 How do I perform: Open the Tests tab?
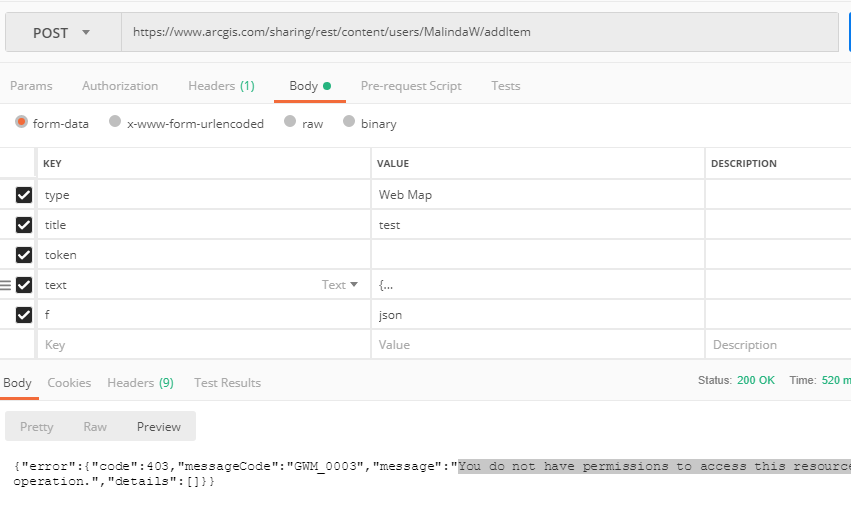tap(506, 86)
